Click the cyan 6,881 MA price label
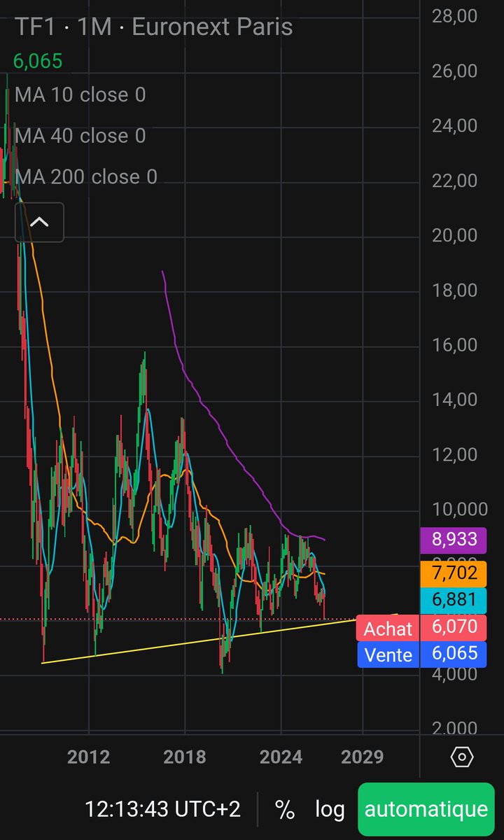Viewport: 504px width, 840px height. coord(453,600)
